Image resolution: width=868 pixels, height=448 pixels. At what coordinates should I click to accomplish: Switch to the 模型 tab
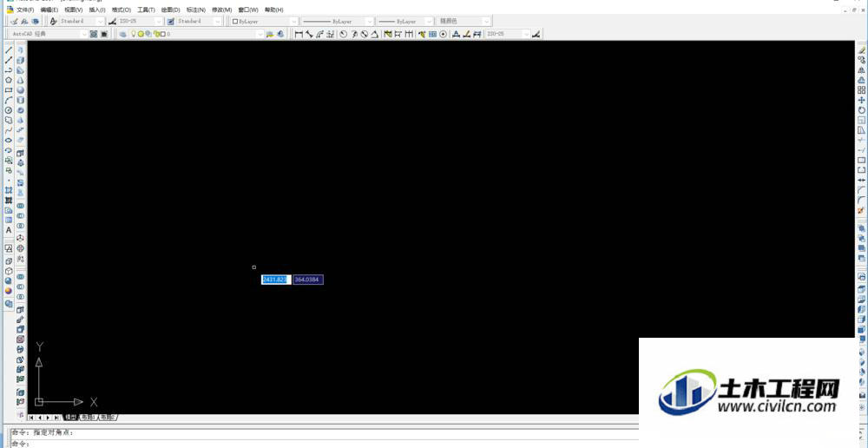tap(71, 417)
